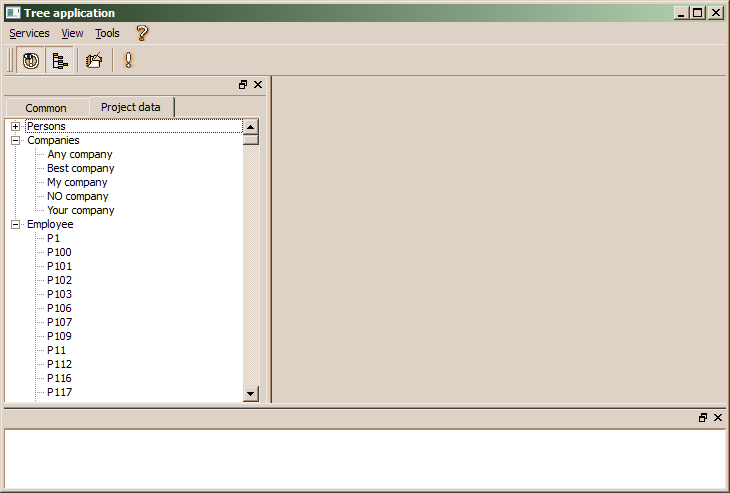Click the hand writing note toolbar icon
The image size is (730, 493).
coord(94,61)
